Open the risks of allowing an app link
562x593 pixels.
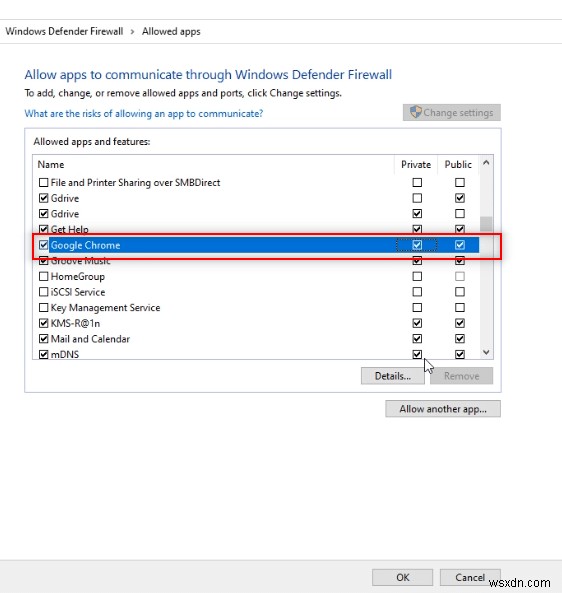[144, 113]
